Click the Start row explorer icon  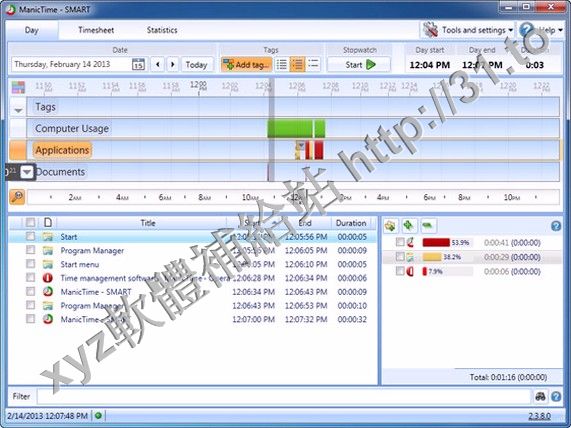coord(47,237)
